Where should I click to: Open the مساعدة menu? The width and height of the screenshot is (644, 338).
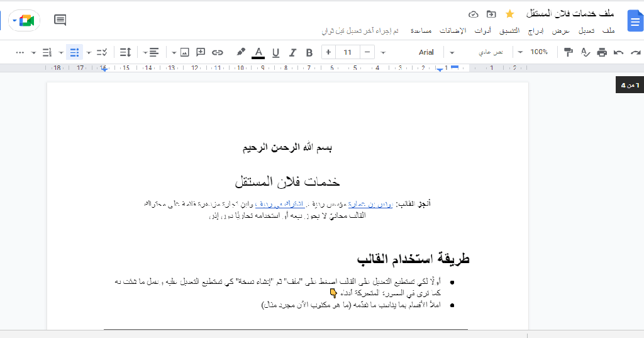(421, 31)
